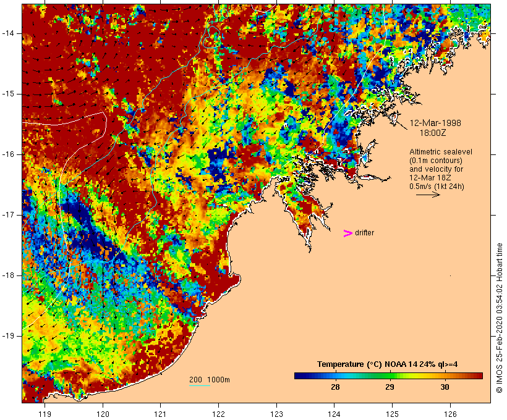Click the magenta drifter marker symbol
The width and height of the screenshot is (507, 420).
[348, 233]
